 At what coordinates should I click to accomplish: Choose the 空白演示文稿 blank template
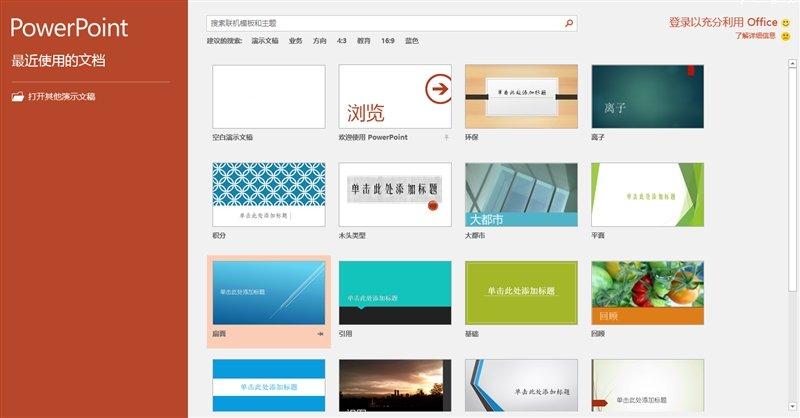269,96
